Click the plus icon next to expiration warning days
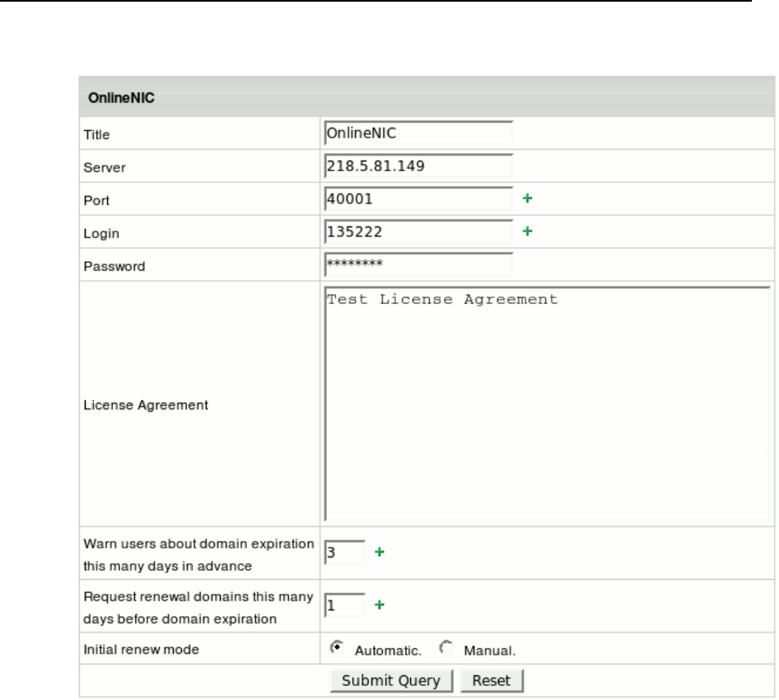 click(379, 552)
